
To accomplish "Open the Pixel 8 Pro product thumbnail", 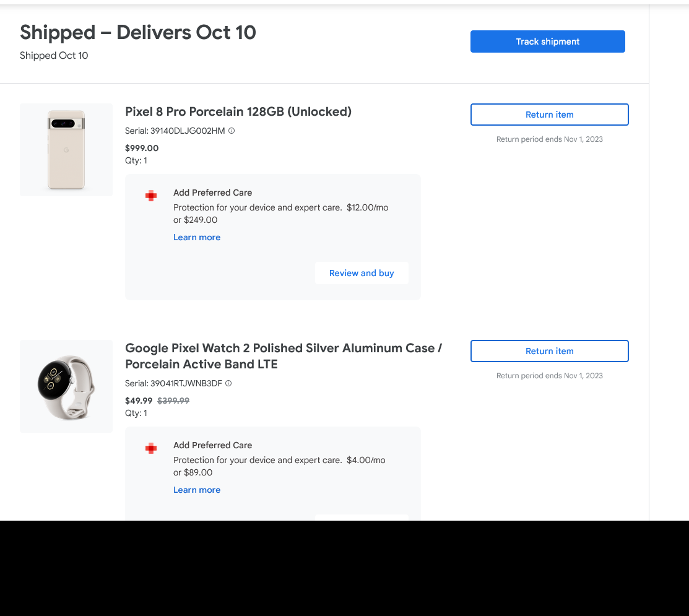I will pyautogui.click(x=66, y=150).
